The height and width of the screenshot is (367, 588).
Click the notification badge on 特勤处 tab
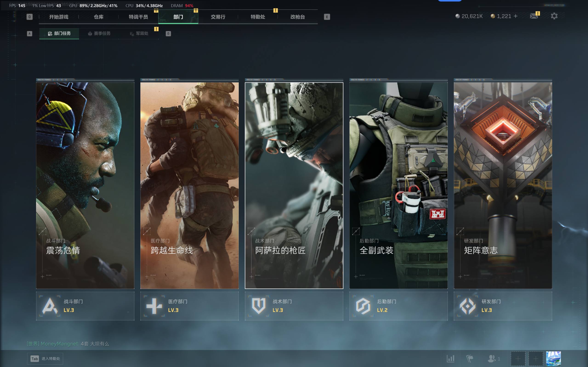tap(275, 10)
